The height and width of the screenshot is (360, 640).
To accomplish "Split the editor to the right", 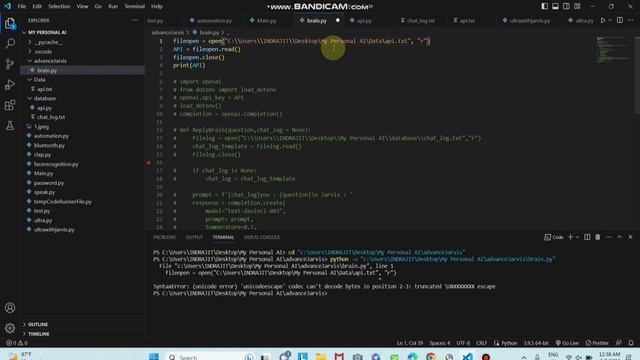I will [x=620, y=20].
